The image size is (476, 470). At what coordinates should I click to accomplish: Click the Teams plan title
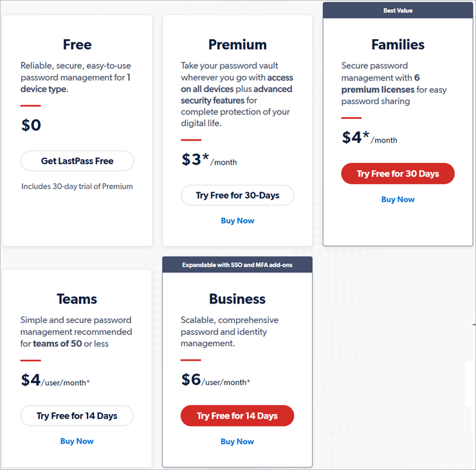(77, 299)
